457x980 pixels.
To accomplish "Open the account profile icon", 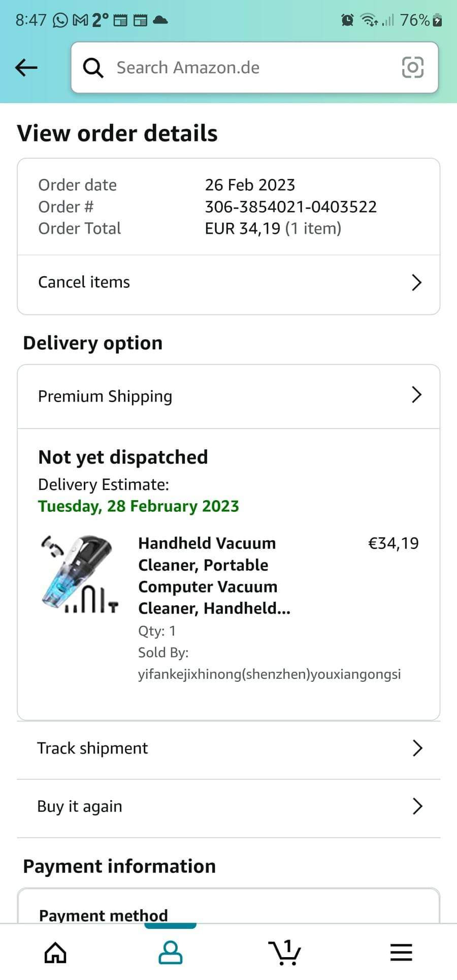I will coord(171,953).
